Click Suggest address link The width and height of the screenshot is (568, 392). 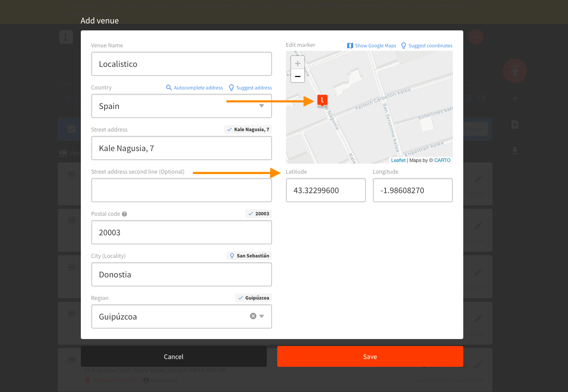(254, 88)
